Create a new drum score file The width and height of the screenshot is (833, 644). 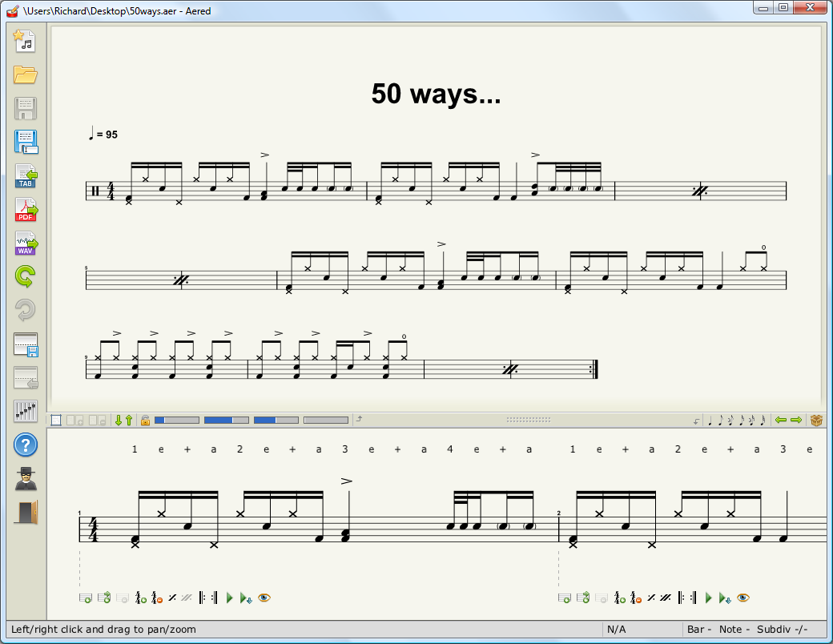(25, 41)
